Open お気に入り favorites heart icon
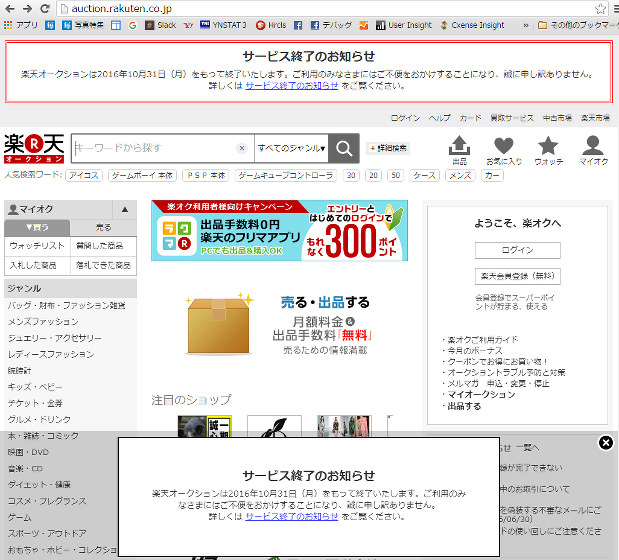 (503, 150)
